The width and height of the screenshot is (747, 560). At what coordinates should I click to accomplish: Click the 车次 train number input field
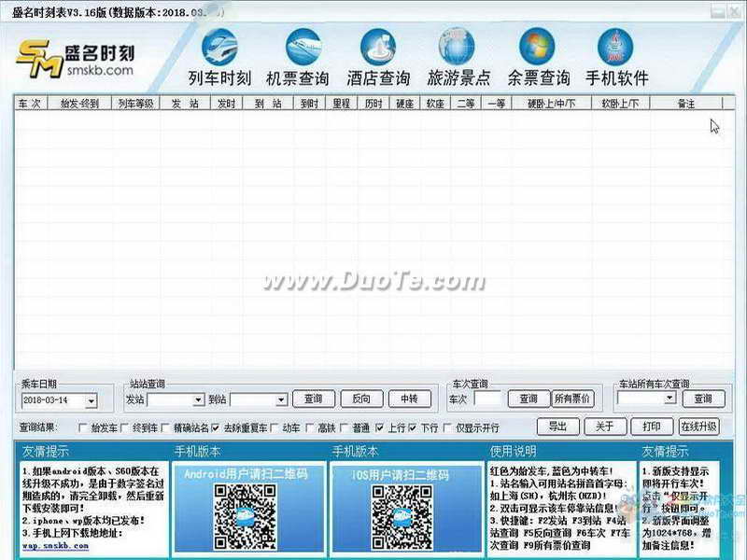(x=487, y=399)
